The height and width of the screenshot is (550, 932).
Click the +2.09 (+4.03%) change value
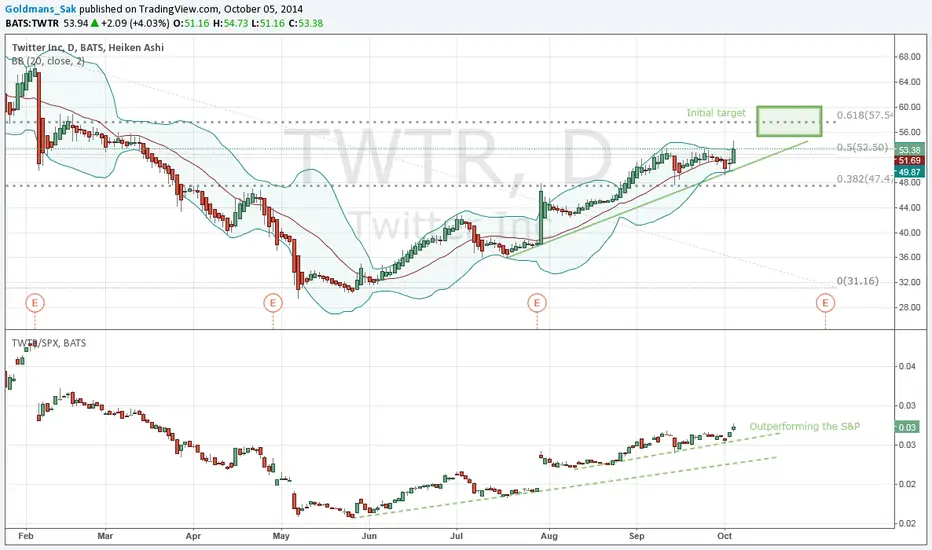pos(136,23)
